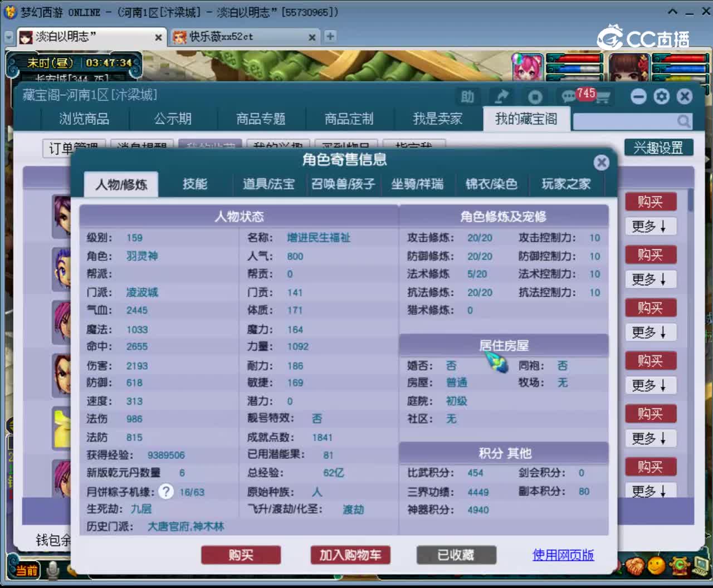Image resolution: width=713 pixels, height=588 pixels.
Task: Switch to the 玩家之家 tab
Action: pyautogui.click(x=566, y=184)
